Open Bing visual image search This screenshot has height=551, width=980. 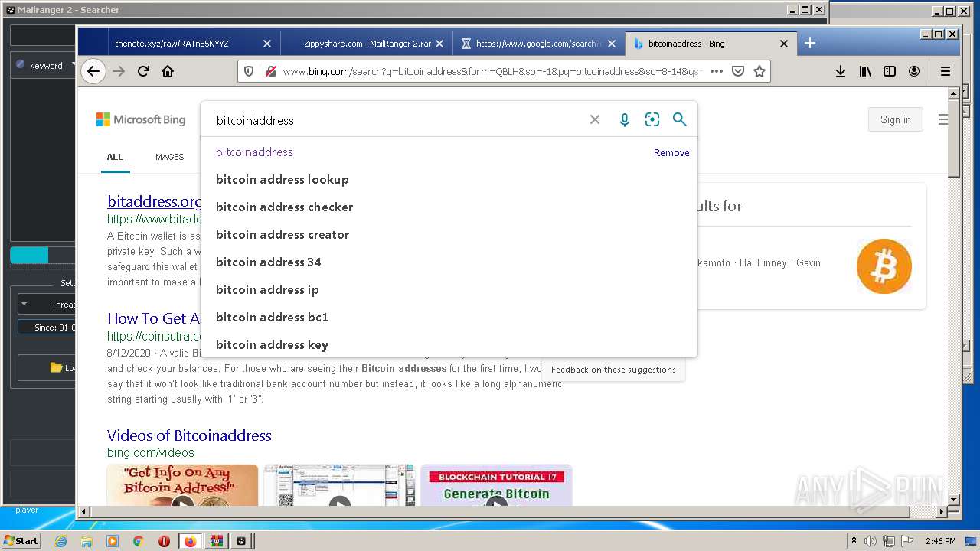tap(652, 119)
